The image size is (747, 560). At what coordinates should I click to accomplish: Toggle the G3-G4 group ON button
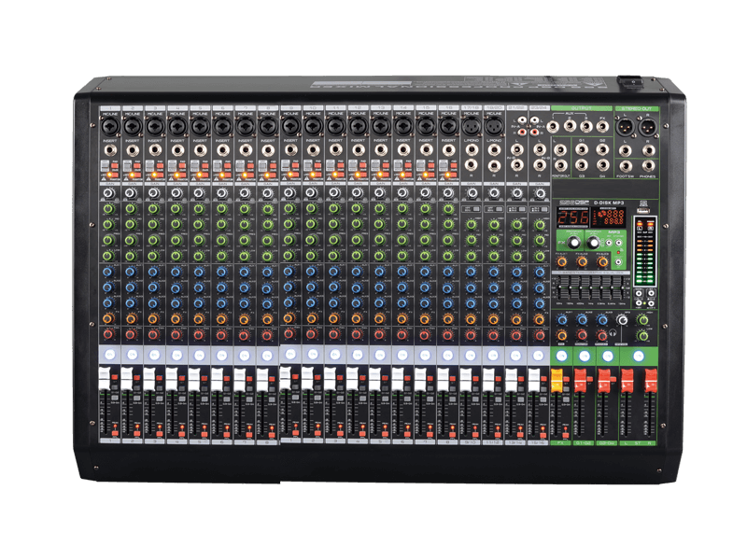click(x=607, y=356)
